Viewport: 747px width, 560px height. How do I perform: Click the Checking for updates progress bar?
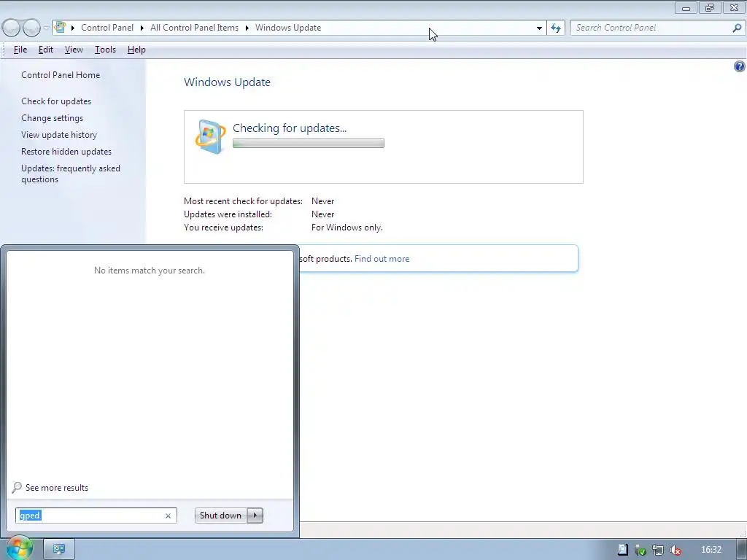pyautogui.click(x=309, y=143)
